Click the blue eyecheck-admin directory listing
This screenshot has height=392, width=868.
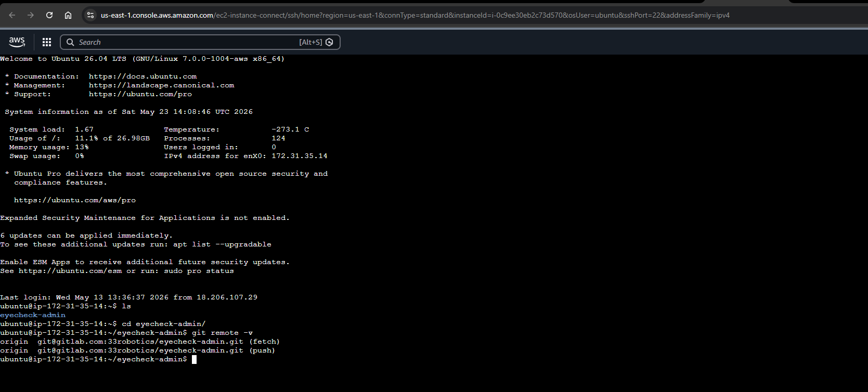coord(33,315)
